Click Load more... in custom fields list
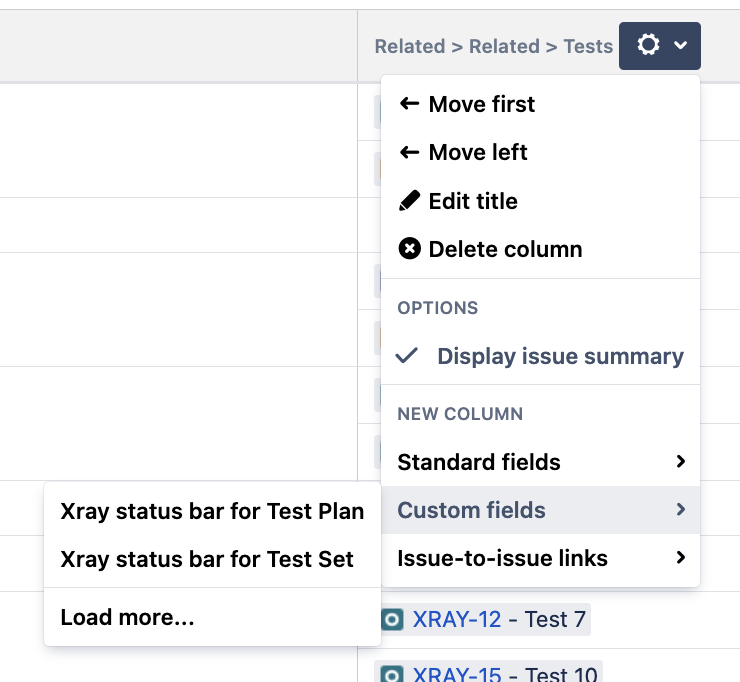The image size is (740, 682). coord(127,618)
